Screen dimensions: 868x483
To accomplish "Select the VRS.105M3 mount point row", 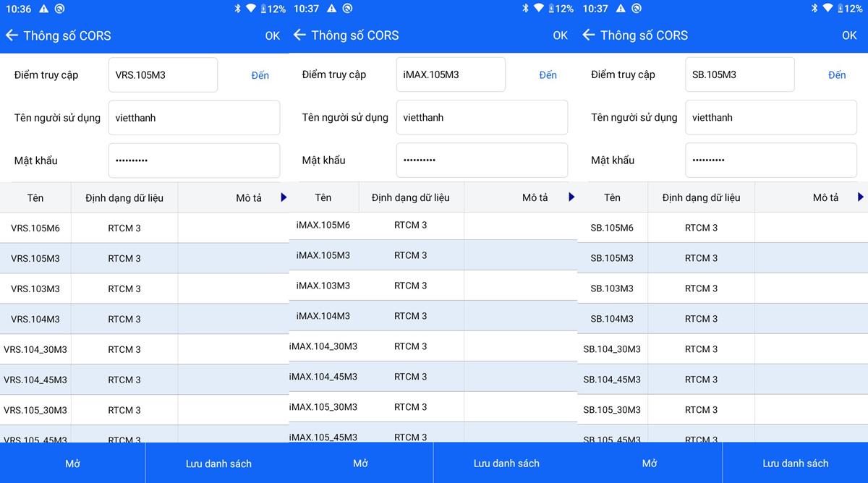I will tap(87, 257).
